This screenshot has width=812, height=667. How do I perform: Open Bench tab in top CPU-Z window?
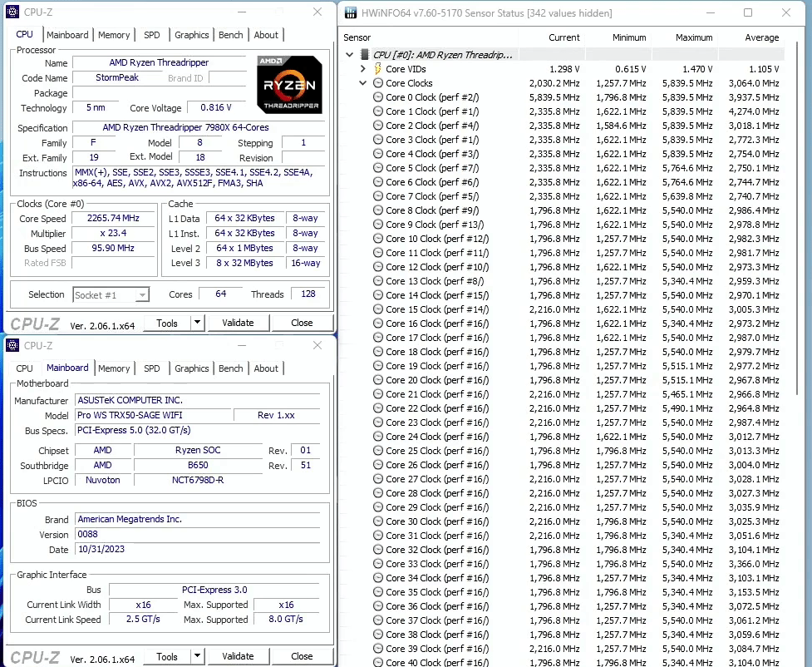click(x=230, y=35)
